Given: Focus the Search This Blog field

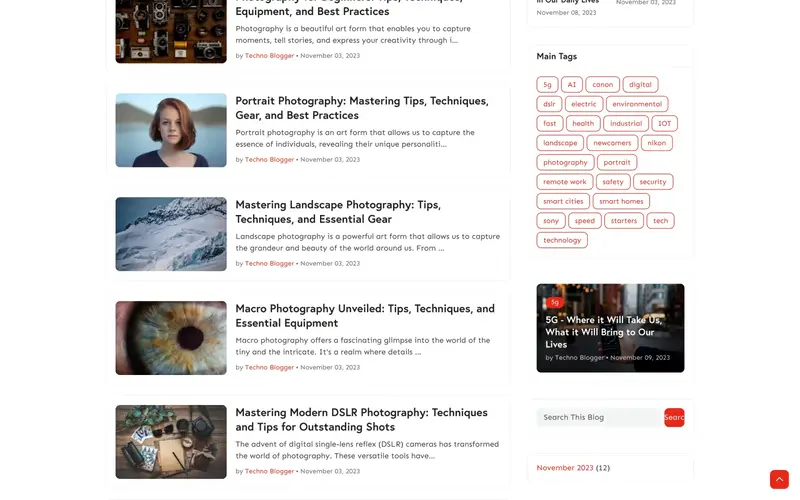Looking at the screenshot, I should click(x=600, y=417).
